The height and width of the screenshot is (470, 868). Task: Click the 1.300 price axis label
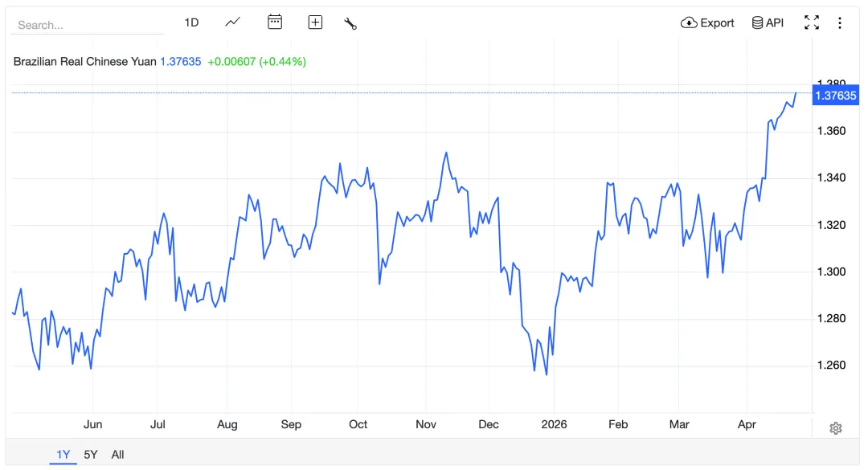[833, 272]
